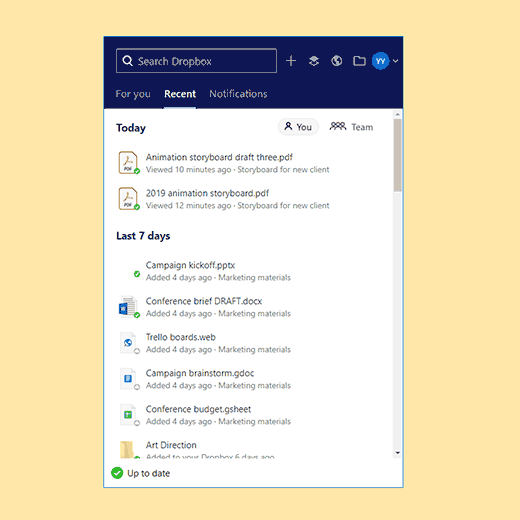Click the Search Dropbox field
Image resolution: width=520 pixels, height=520 pixels.
(x=196, y=61)
